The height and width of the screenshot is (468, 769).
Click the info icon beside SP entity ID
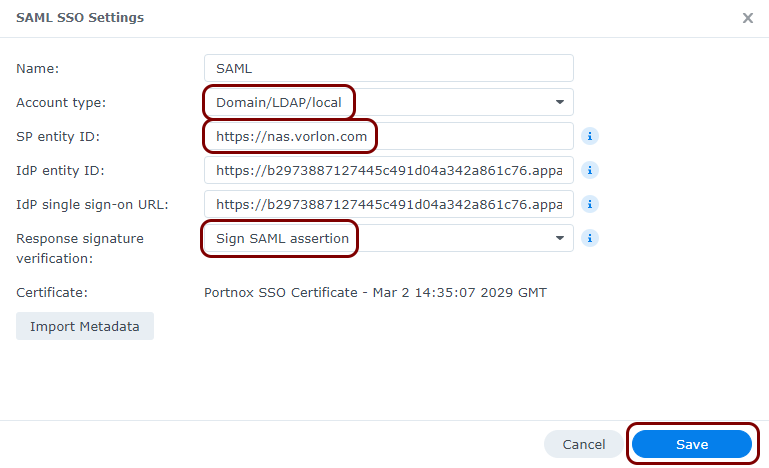pos(590,136)
